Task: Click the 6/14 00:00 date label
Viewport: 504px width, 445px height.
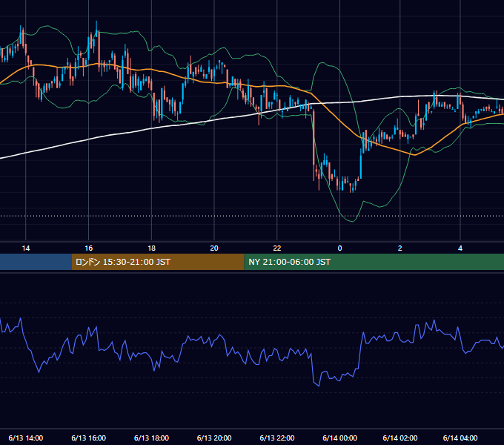Action: tap(339, 438)
